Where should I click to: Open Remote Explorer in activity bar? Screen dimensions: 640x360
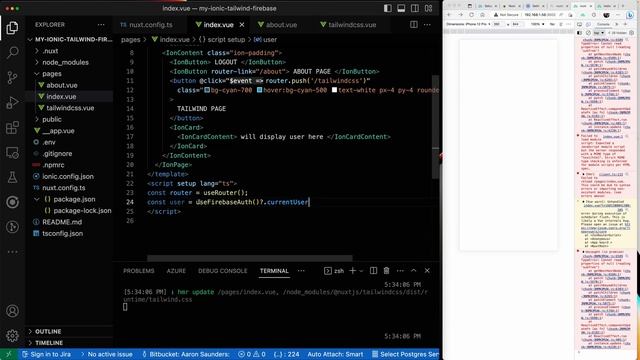[12, 153]
